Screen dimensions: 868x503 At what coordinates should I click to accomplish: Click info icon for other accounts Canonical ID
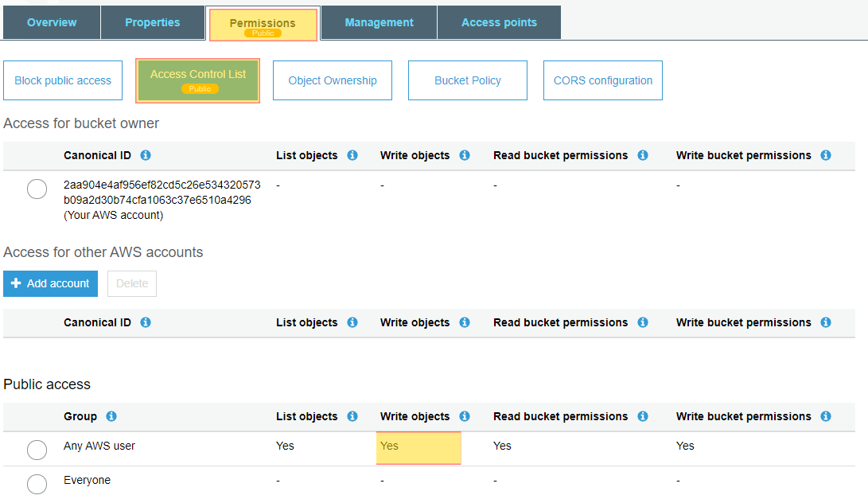(146, 322)
